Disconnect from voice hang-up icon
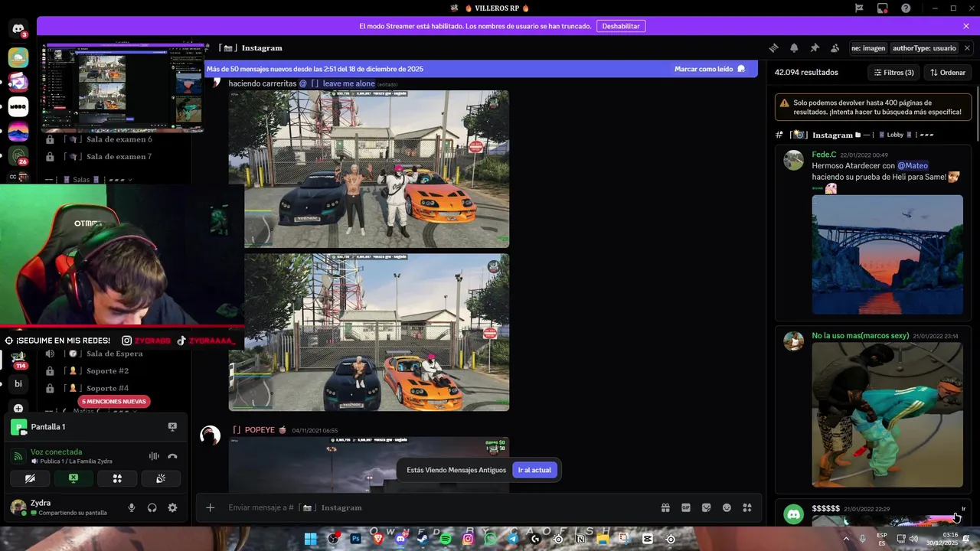Image resolution: width=980 pixels, height=551 pixels. [x=172, y=456]
